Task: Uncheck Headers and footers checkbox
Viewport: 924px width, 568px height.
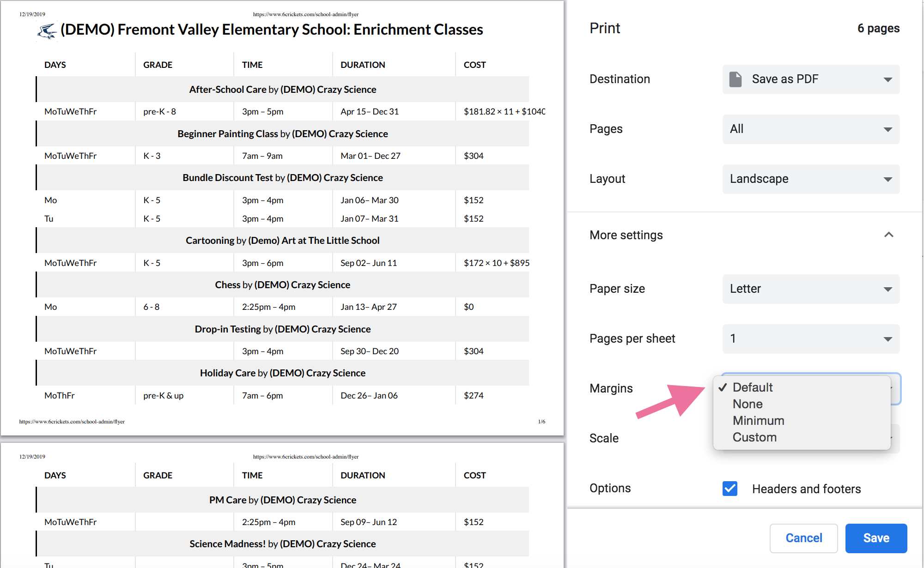Action: [x=730, y=489]
